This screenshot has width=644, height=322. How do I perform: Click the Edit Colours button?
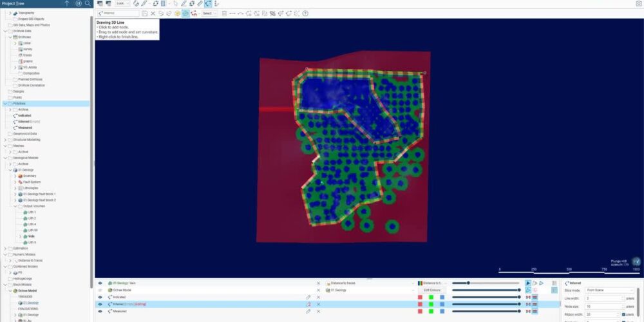(431, 290)
